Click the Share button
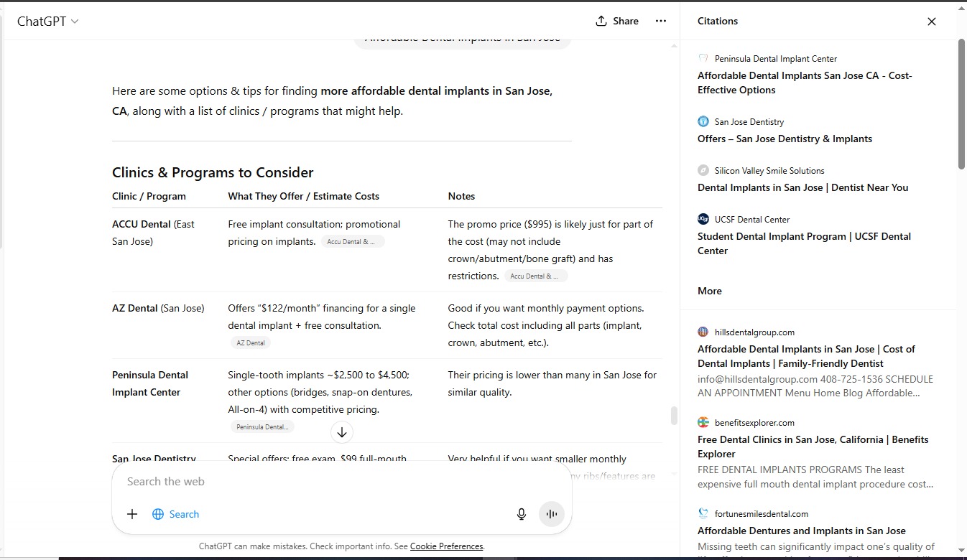This screenshot has width=967, height=560. pos(617,22)
